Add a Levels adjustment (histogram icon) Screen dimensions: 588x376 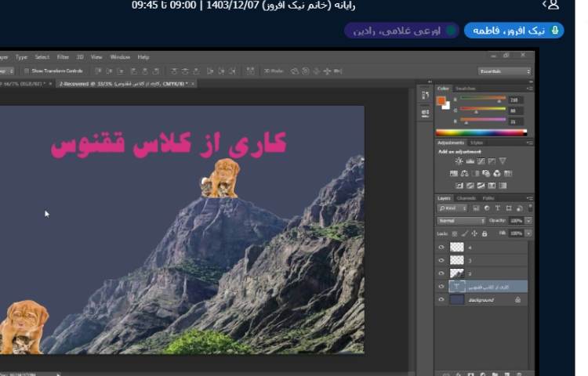coord(470,161)
